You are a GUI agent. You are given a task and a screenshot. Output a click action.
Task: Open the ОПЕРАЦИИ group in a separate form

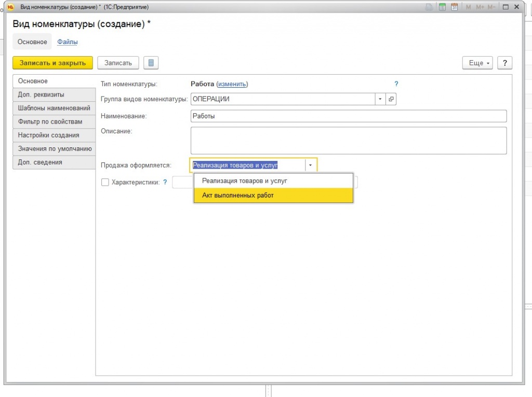(391, 99)
